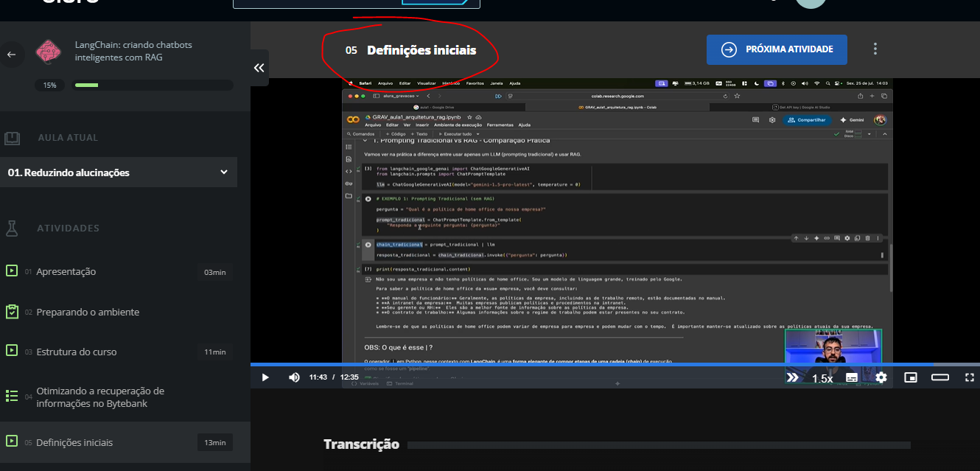The height and width of the screenshot is (471, 980).
Task: Go back using the left arrow
Action: click(11, 55)
